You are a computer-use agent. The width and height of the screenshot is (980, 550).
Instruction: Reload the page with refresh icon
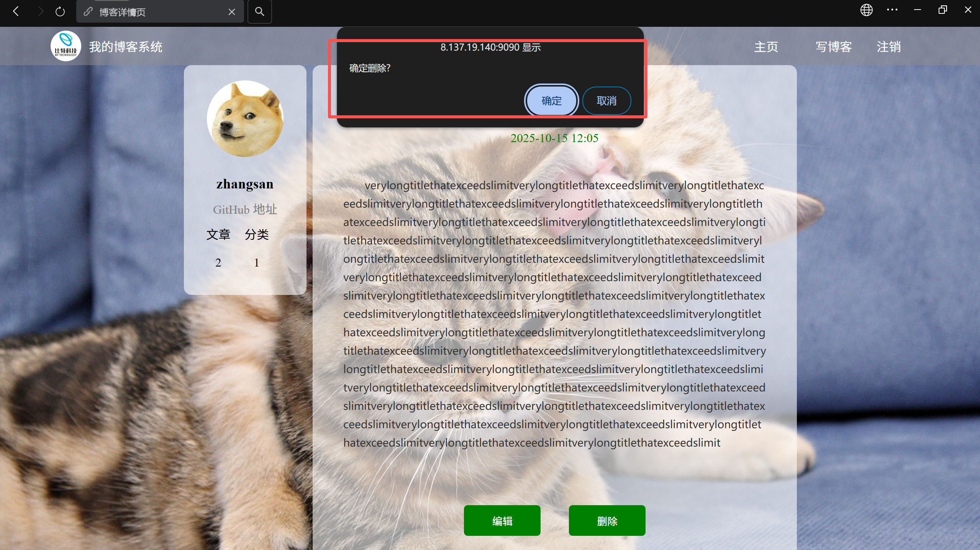point(60,11)
